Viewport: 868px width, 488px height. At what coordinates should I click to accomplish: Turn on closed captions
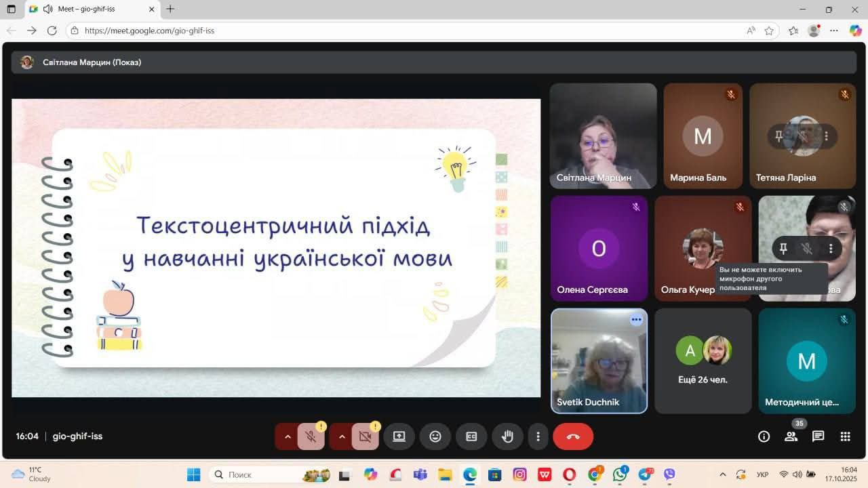(x=471, y=436)
